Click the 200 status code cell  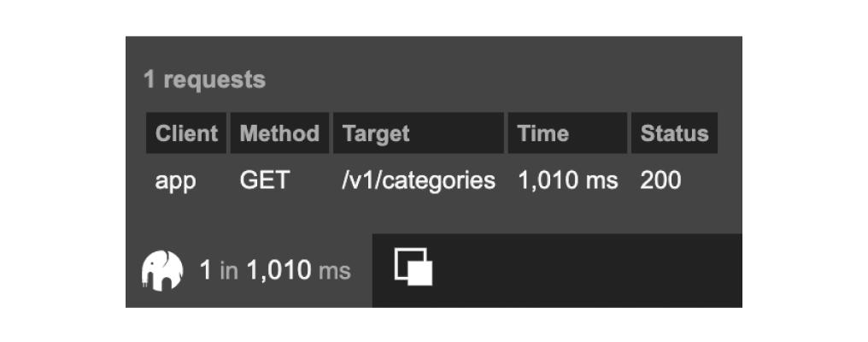click(660, 181)
